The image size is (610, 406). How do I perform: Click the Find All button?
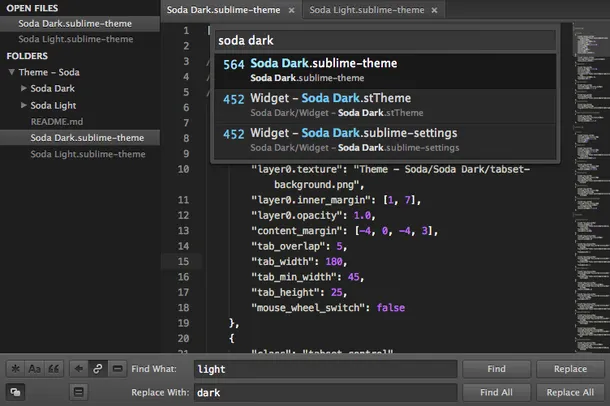click(496, 392)
